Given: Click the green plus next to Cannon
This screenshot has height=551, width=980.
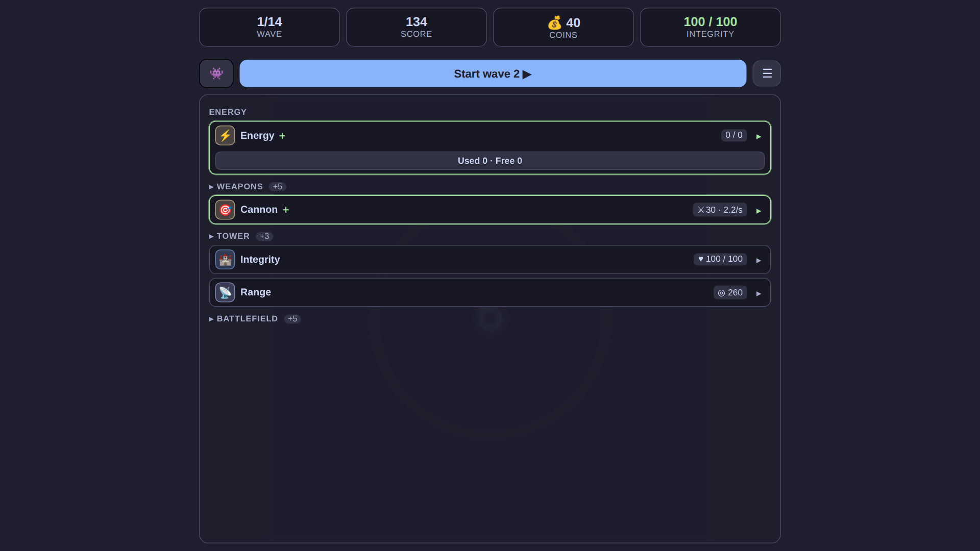Looking at the screenshot, I should pos(286,210).
